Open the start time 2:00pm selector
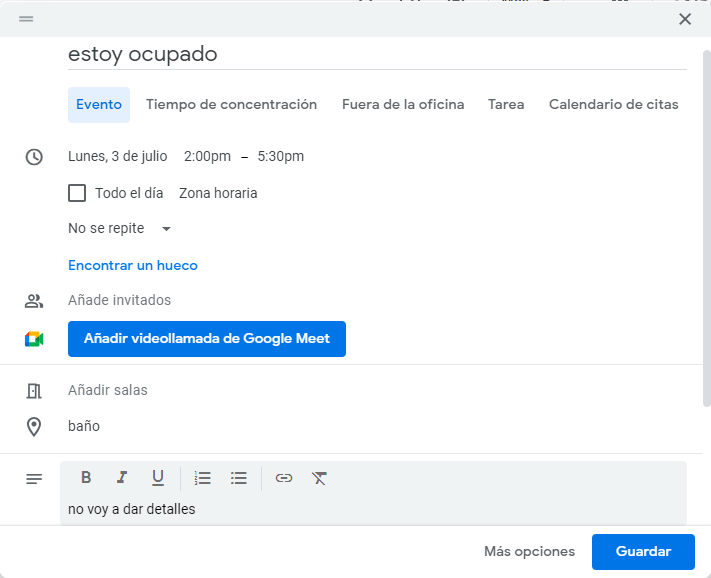 207,156
